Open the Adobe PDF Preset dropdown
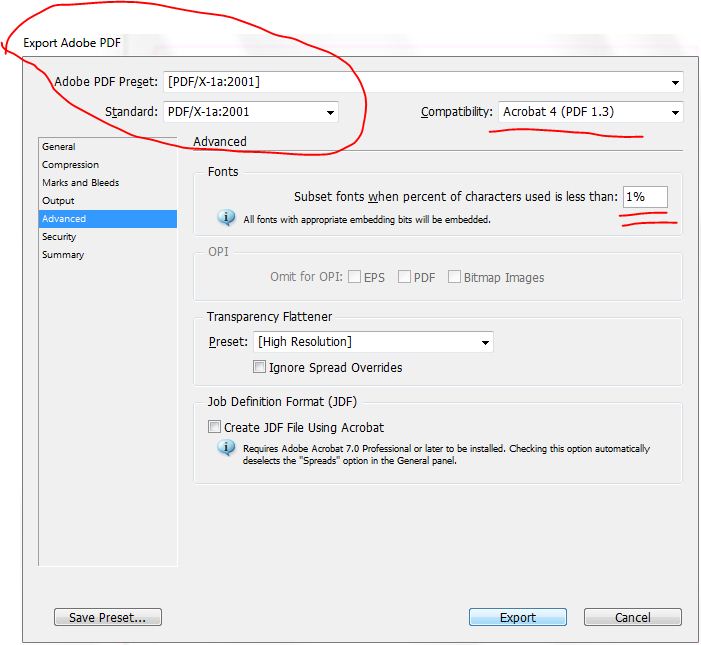This screenshot has height=645, width=701. [423, 82]
